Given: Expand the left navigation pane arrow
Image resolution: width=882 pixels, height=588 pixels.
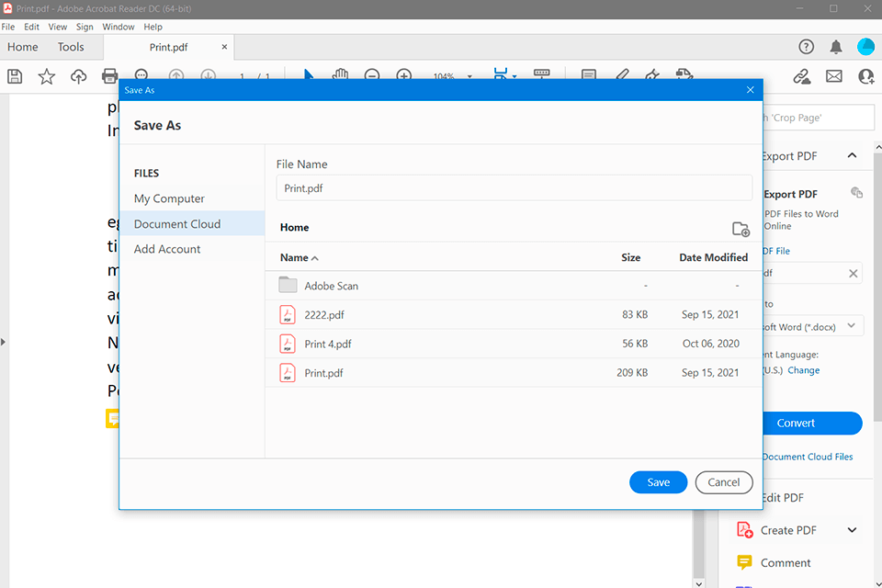Looking at the screenshot, I should (3, 342).
